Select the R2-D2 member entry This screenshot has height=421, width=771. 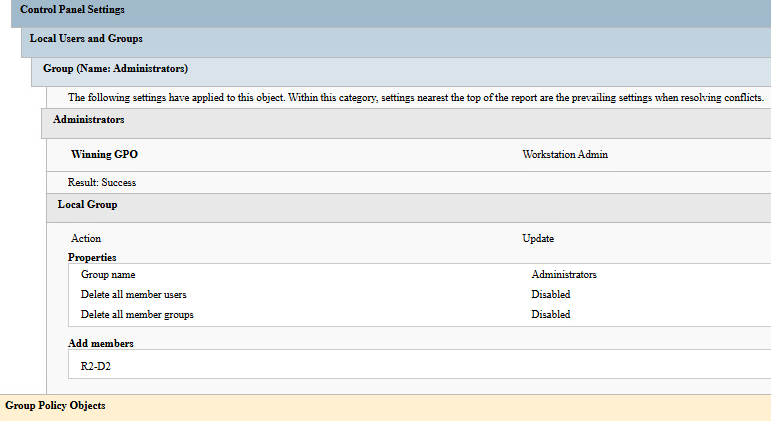click(x=96, y=366)
